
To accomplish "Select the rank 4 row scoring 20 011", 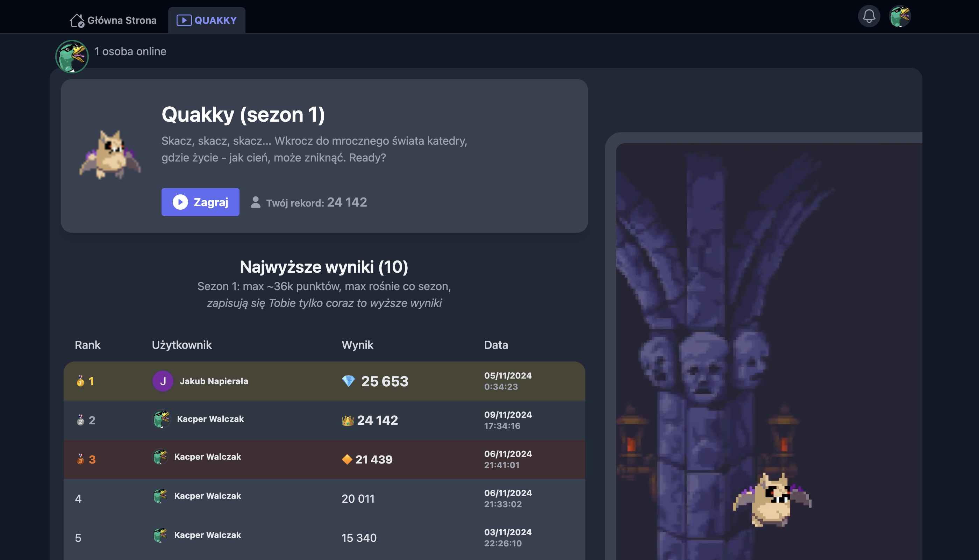I will coord(324,498).
